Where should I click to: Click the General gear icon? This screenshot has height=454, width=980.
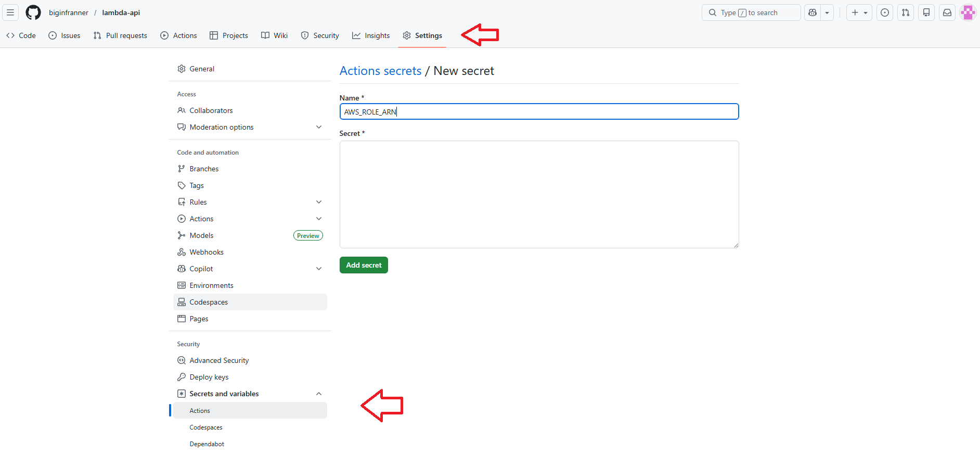(182, 69)
